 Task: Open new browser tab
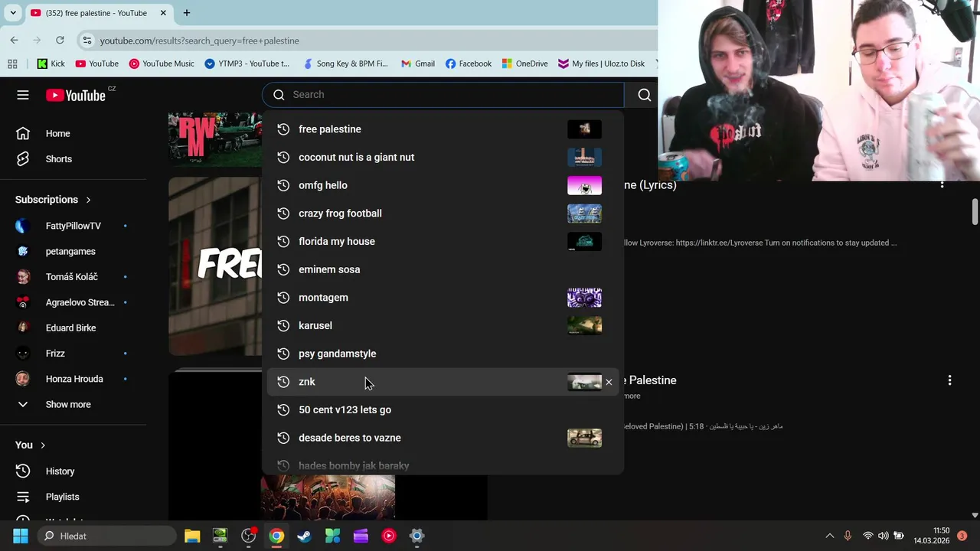pos(187,13)
